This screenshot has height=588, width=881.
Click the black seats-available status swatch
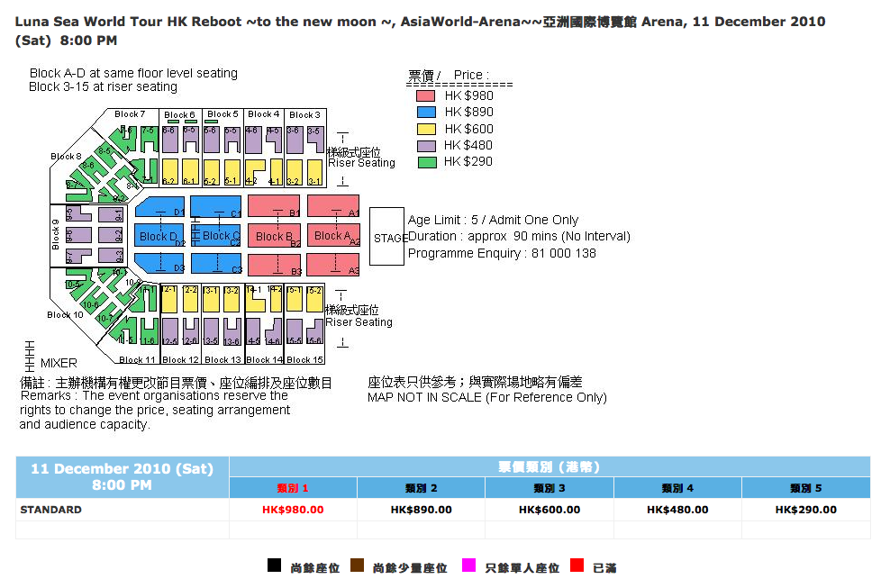coord(274,565)
